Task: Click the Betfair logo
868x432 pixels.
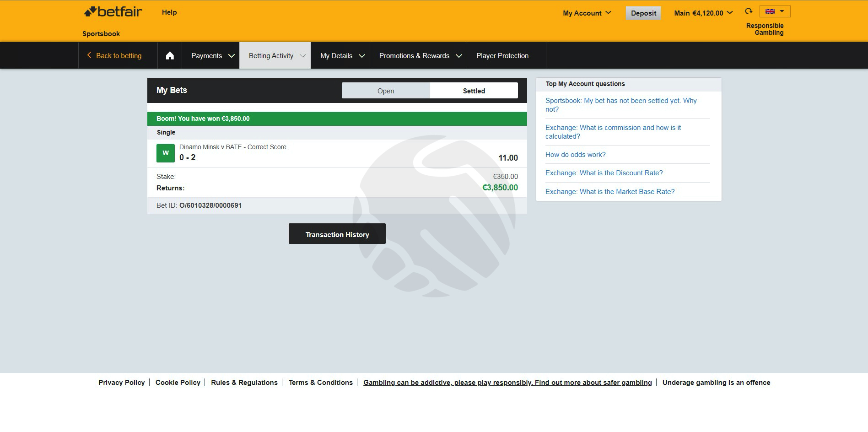Action: point(113,12)
